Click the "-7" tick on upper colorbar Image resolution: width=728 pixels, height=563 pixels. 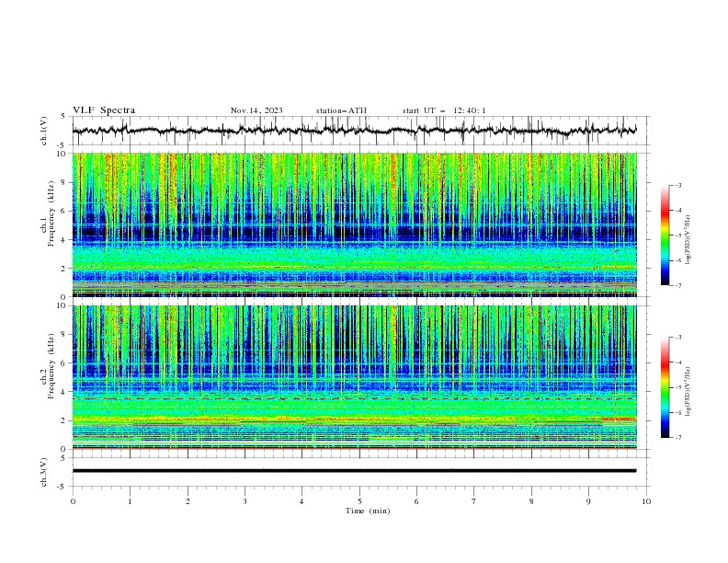pyautogui.click(x=678, y=285)
